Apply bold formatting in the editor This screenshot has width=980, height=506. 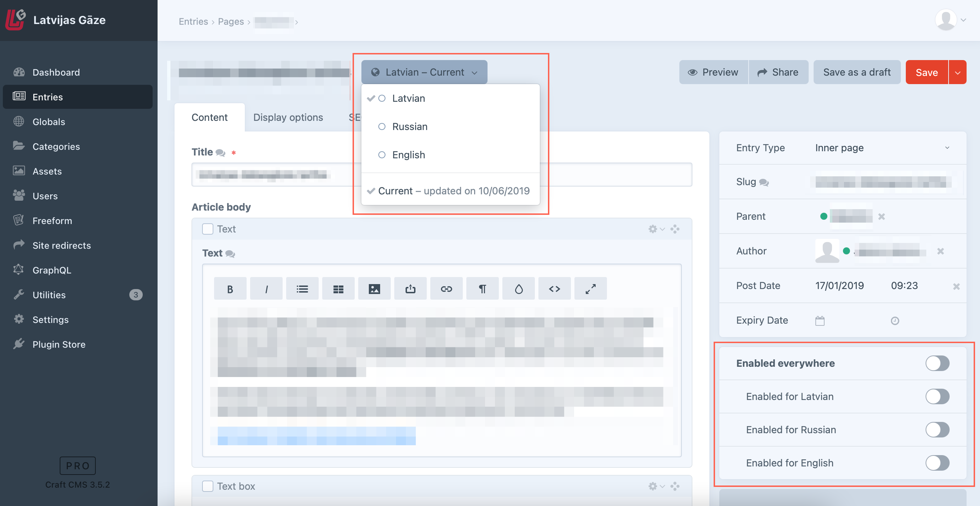point(230,288)
